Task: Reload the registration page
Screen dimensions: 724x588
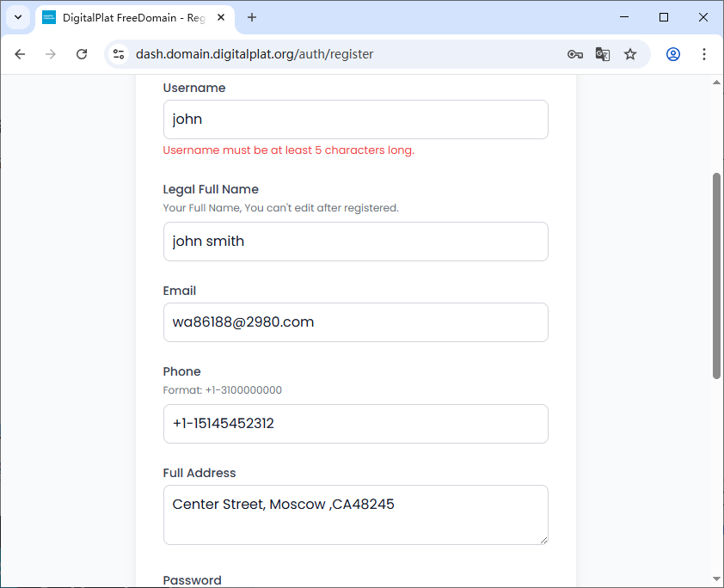Action: click(82, 54)
